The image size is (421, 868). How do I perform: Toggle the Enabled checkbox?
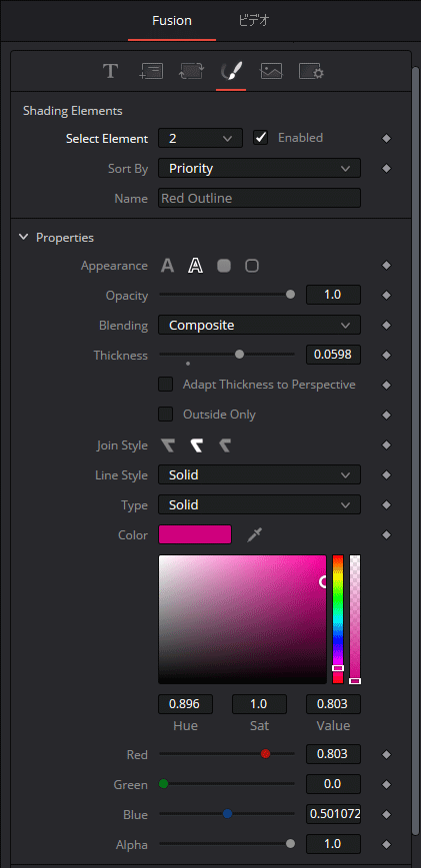coord(260,137)
